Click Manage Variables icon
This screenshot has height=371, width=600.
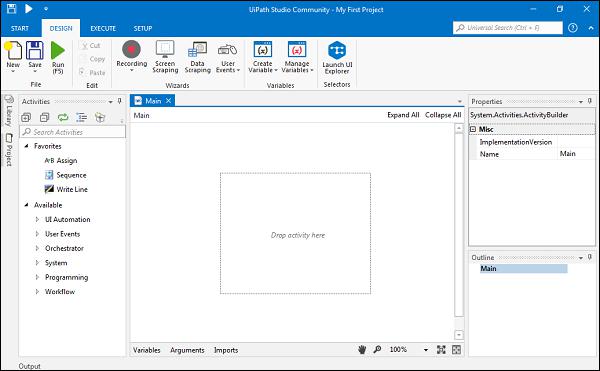point(297,49)
